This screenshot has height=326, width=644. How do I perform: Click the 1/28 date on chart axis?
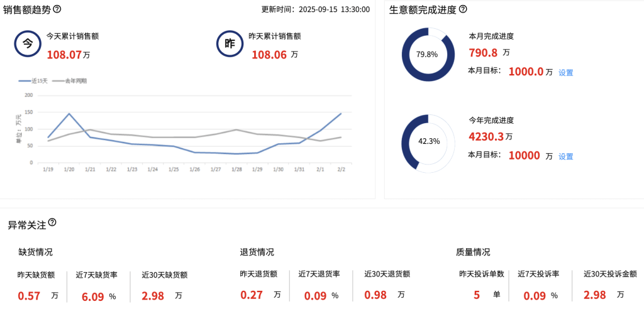point(236,170)
